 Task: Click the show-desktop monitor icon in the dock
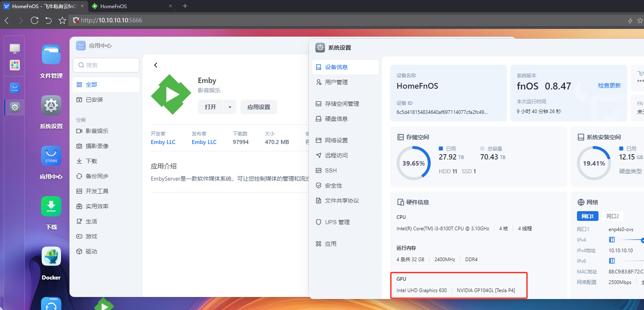(x=15, y=48)
